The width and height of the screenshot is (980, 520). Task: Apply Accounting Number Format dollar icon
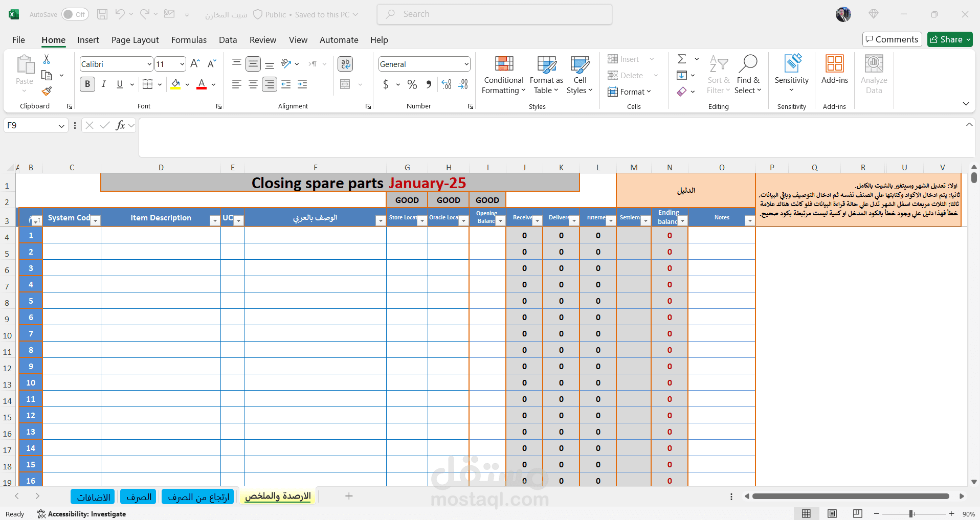click(386, 84)
